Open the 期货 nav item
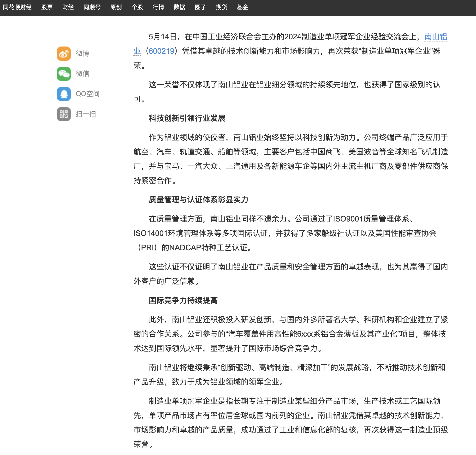This screenshot has width=476, height=455. click(x=222, y=7)
